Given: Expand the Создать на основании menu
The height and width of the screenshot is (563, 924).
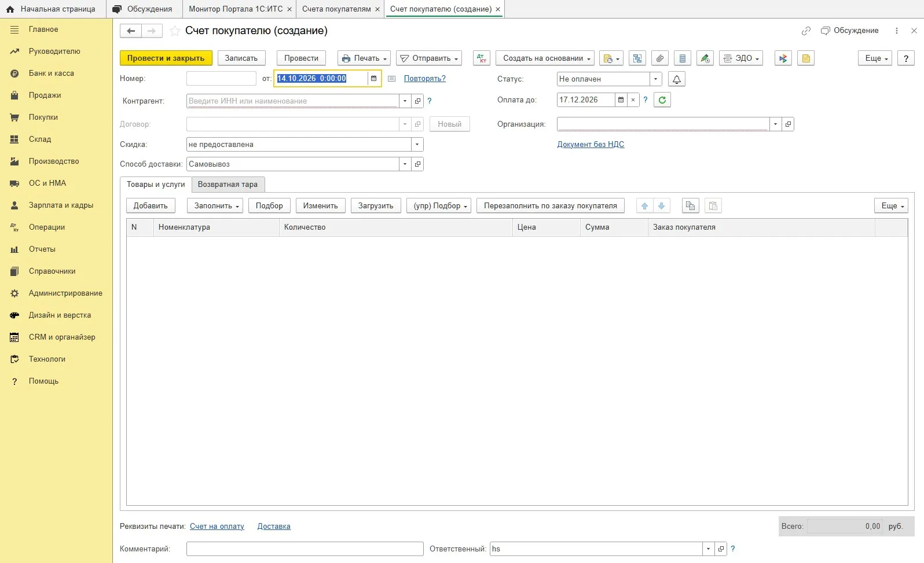Looking at the screenshot, I should pyautogui.click(x=545, y=58).
